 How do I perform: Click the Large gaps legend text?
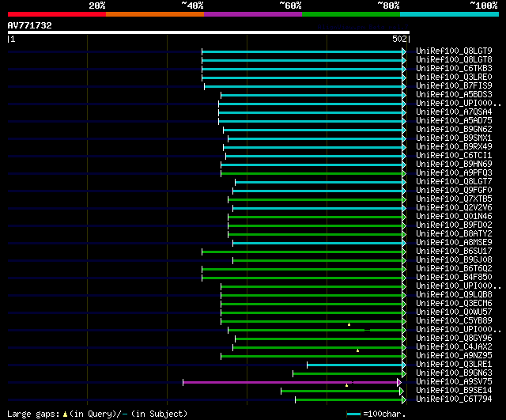coord(97,414)
